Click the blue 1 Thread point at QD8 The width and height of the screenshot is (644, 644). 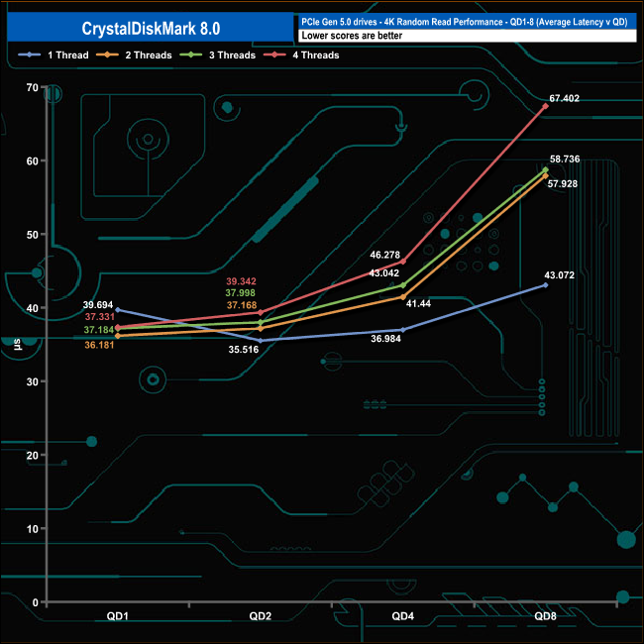coord(546,285)
